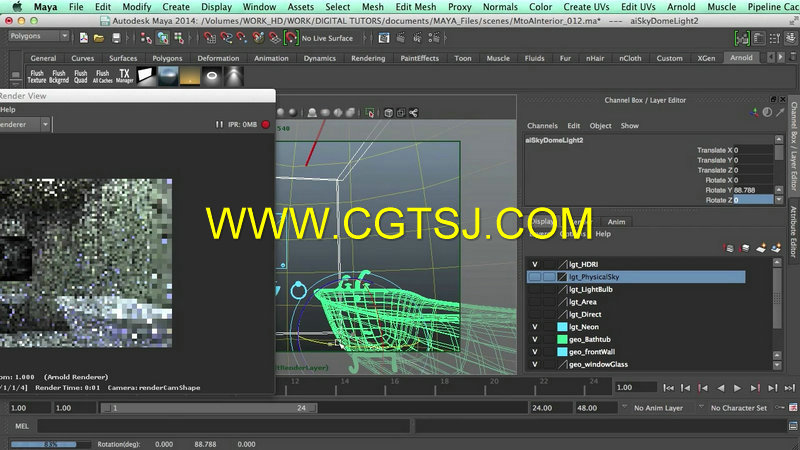This screenshot has height=450, width=800.
Task: Toggle visibility of lgt_HDRI layer
Action: (x=535, y=264)
